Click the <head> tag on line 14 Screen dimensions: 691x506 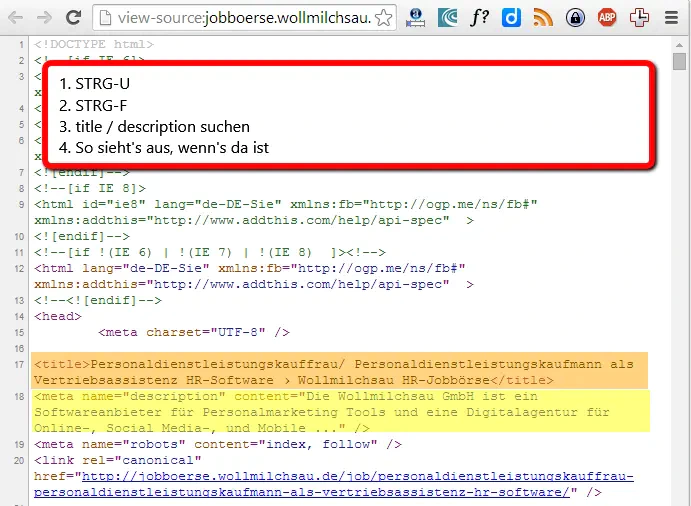click(58, 316)
